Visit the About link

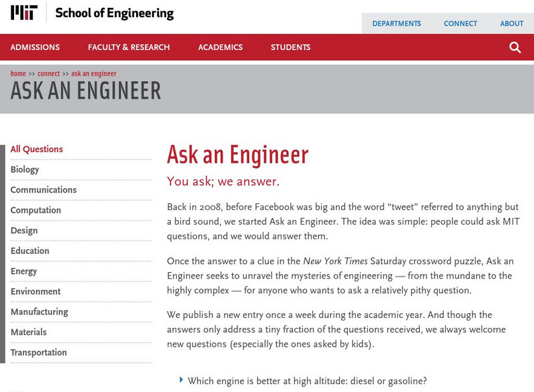coord(512,23)
